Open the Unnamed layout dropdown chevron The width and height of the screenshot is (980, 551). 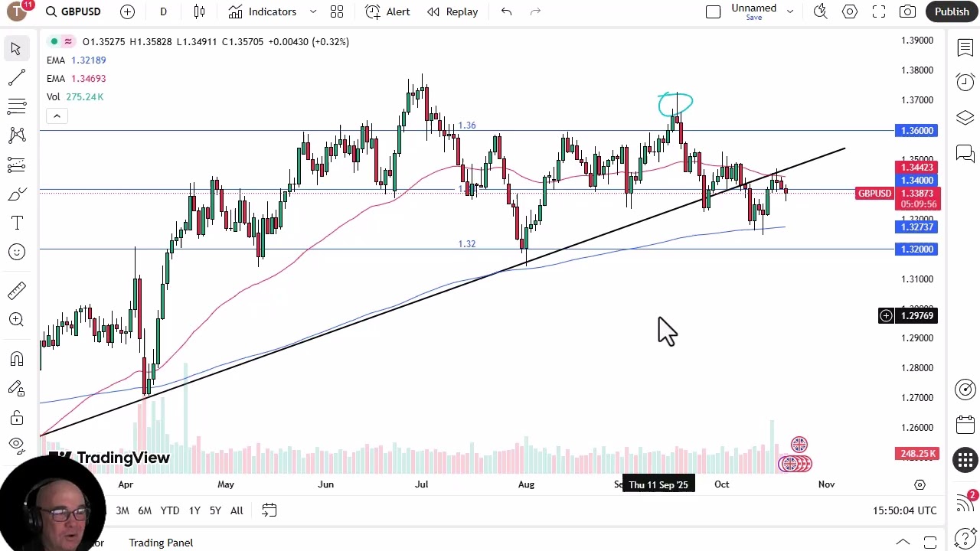790,11
